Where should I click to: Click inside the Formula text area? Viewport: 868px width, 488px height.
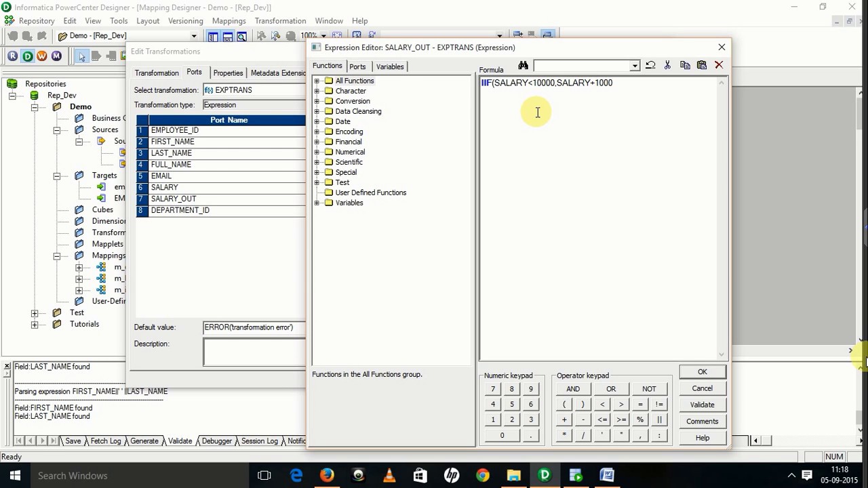[x=598, y=218]
